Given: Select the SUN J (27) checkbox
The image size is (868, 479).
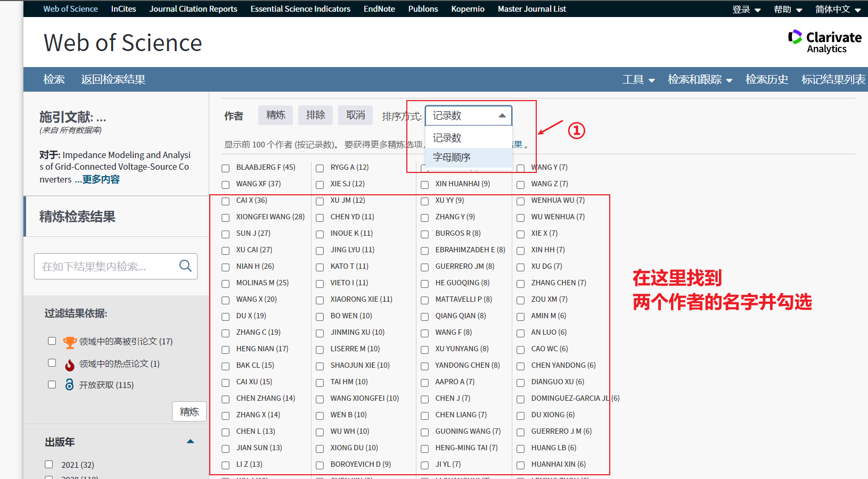Looking at the screenshot, I should [226, 234].
